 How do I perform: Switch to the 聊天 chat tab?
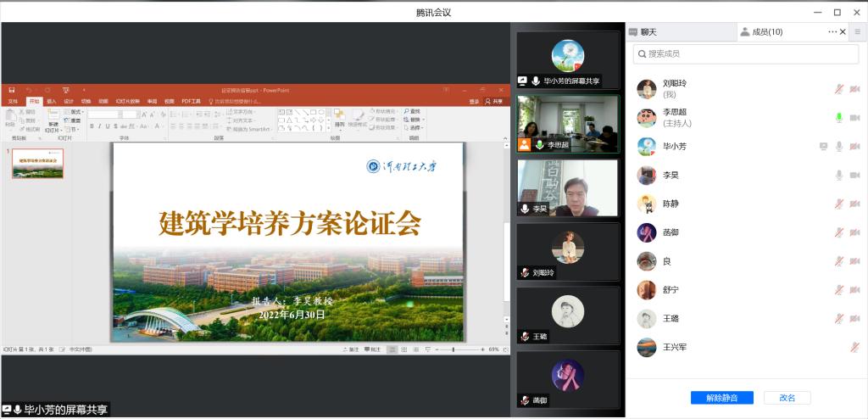648,32
